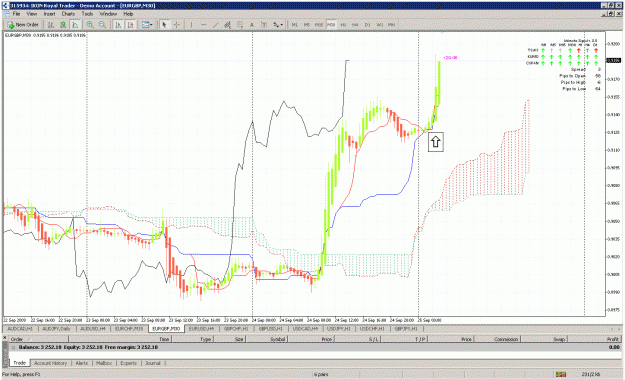Open the Alerts terminal tab
The height and width of the screenshot is (380, 625).
pyautogui.click(x=82, y=363)
